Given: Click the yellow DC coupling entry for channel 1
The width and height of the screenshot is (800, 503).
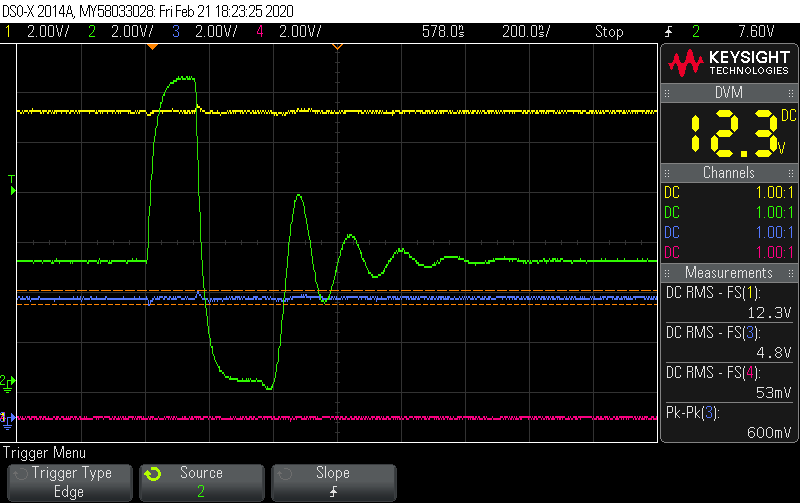Looking at the screenshot, I should tap(672, 193).
